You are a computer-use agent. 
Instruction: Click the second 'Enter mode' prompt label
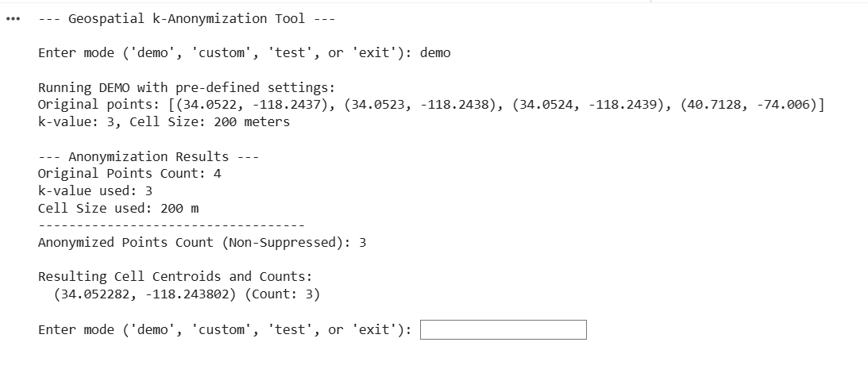[x=225, y=329]
